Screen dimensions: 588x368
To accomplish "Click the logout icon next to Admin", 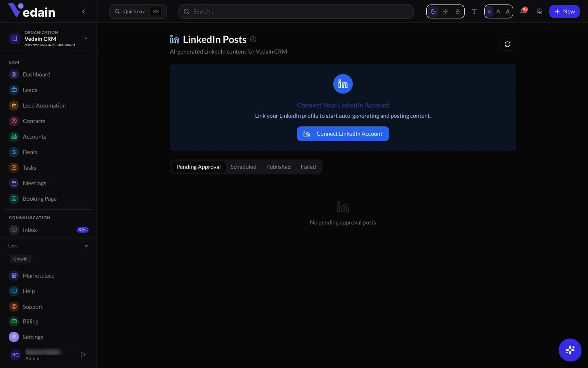I will [83, 355].
